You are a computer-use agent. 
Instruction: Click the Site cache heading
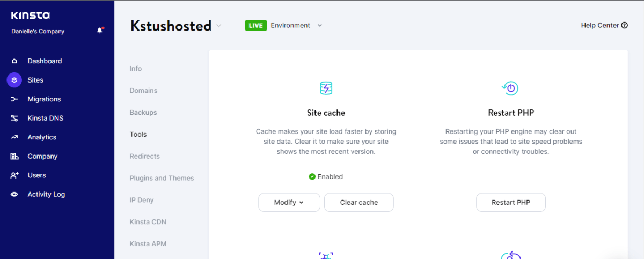coord(326,113)
